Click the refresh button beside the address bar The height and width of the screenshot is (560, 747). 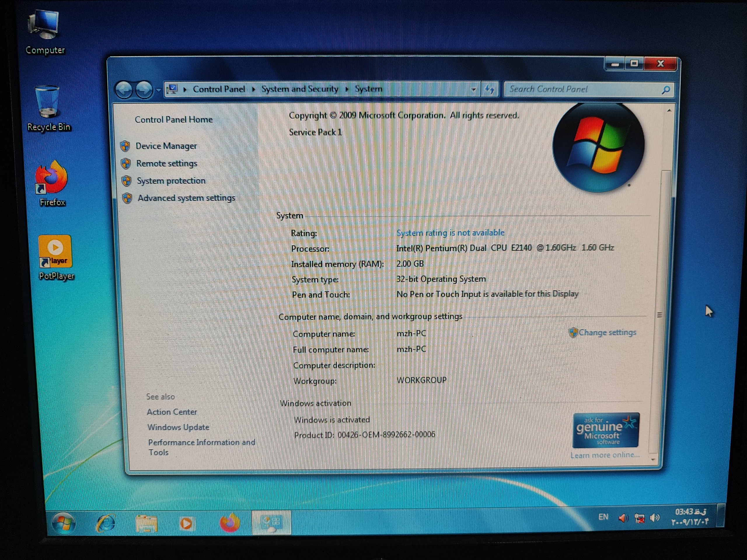(489, 90)
